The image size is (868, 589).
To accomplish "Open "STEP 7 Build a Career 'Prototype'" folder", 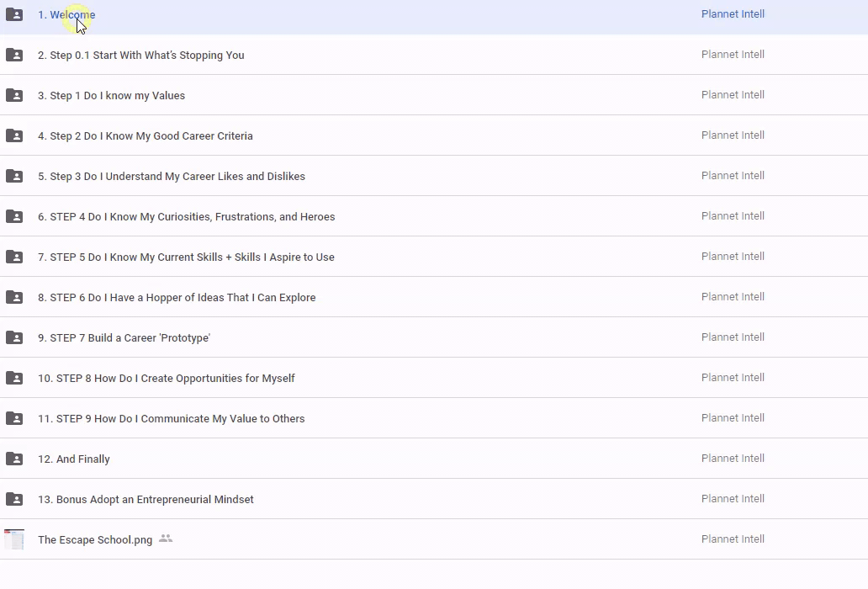I will [x=124, y=337].
